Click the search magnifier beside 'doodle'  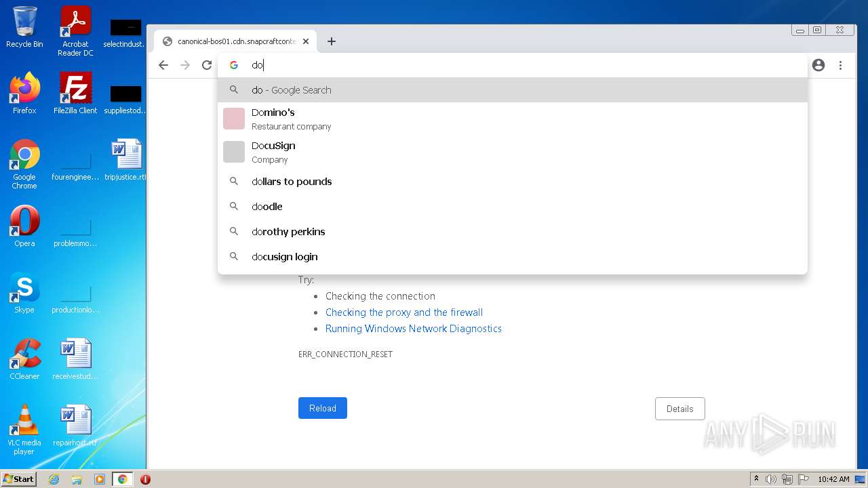click(234, 206)
